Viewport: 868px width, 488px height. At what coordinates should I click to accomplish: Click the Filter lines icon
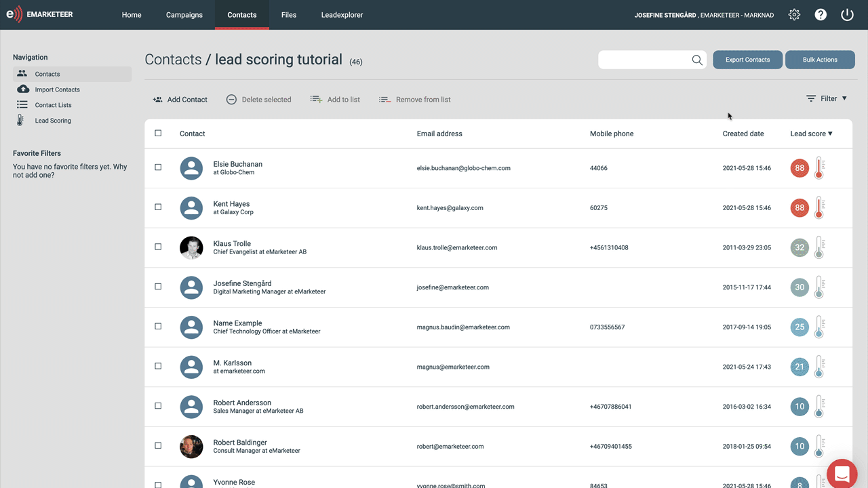[x=811, y=99]
